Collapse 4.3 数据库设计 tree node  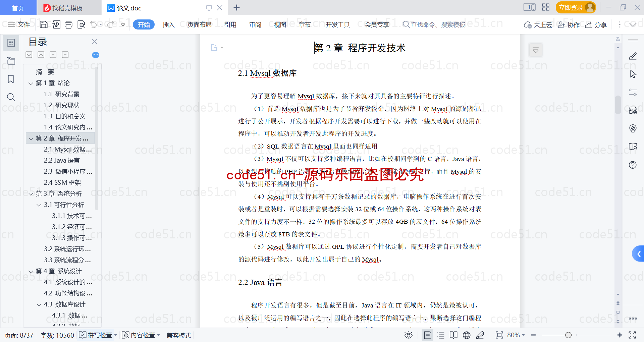coord(39,304)
